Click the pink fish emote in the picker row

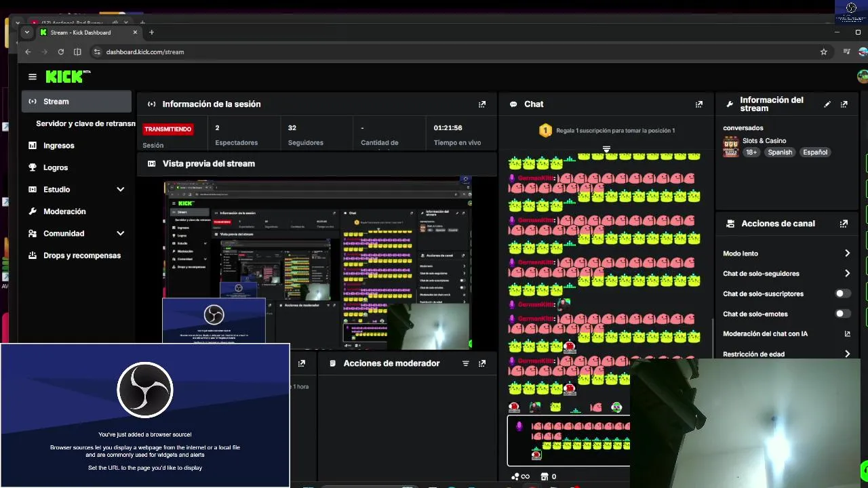pyautogui.click(x=596, y=407)
